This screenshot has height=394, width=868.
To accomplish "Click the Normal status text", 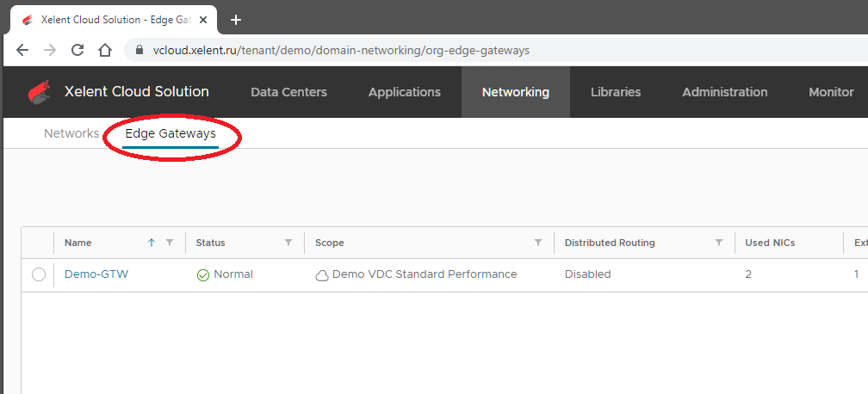I will tap(233, 274).
